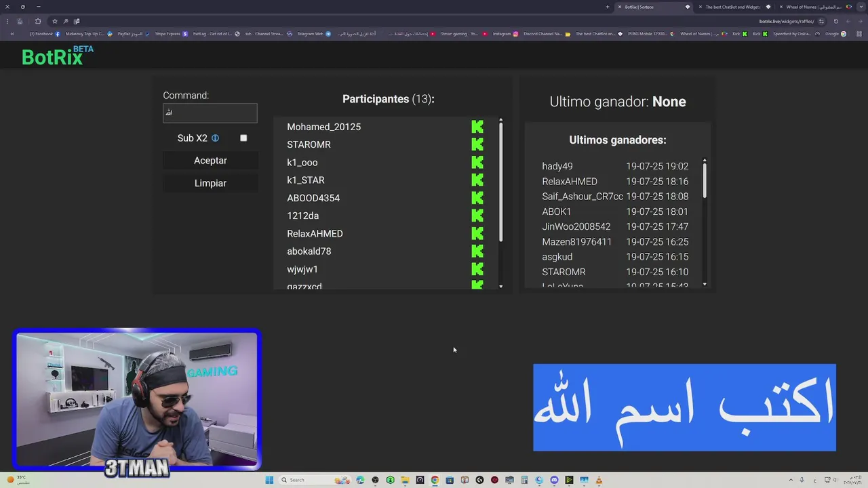Click the Limpiar button

coord(210,183)
